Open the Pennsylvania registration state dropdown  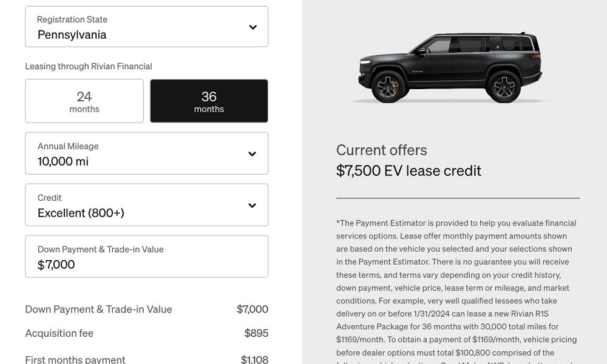(147, 27)
